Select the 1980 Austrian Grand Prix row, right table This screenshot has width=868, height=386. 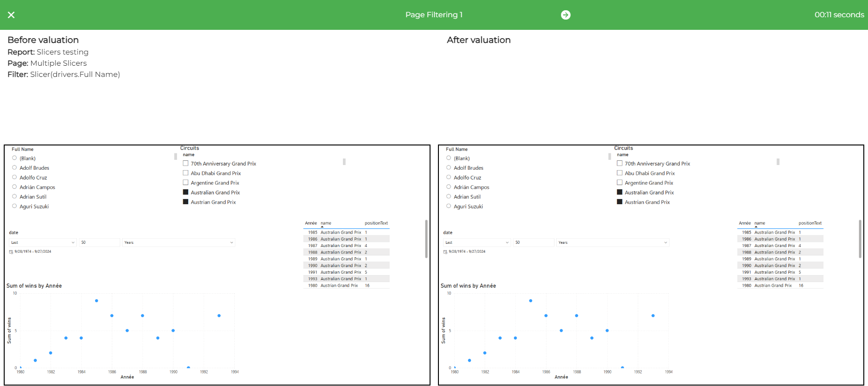point(780,285)
